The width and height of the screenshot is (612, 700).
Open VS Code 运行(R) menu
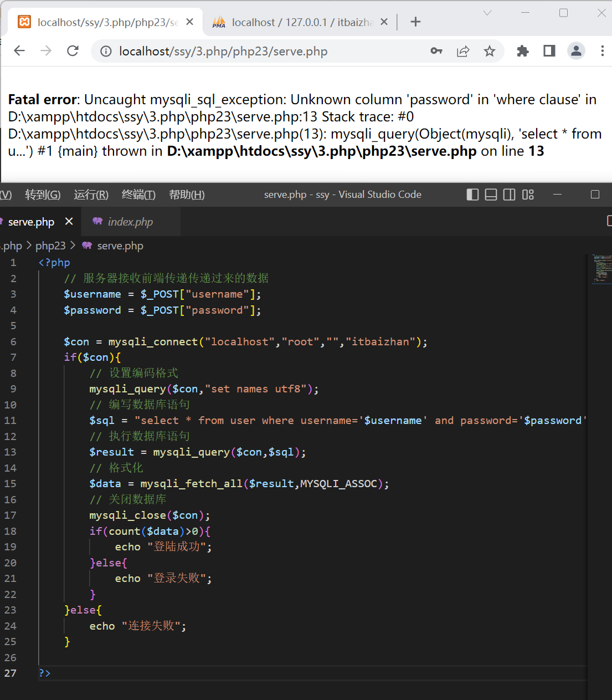click(91, 195)
